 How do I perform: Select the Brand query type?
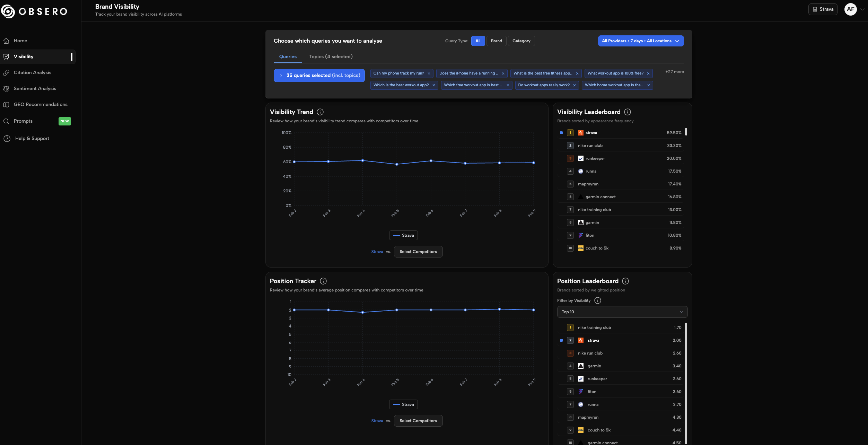coord(496,41)
